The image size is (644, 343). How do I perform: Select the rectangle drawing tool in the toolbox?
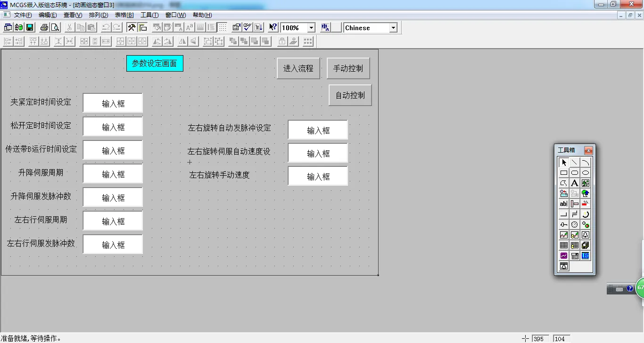(564, 172)
